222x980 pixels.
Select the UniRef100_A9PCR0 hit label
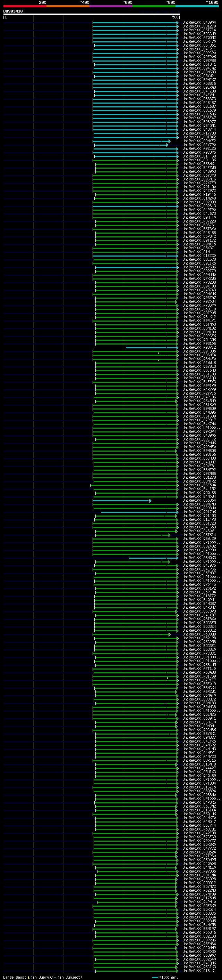(x=199, y=53)
